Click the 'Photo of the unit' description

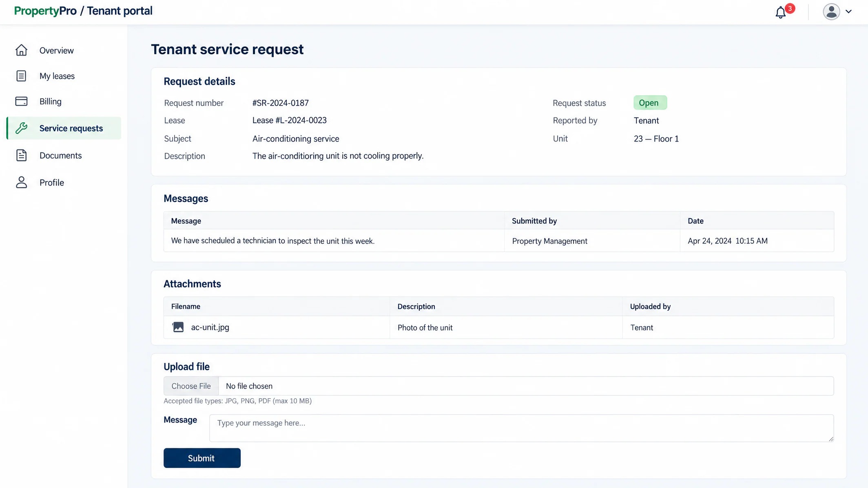425,327
